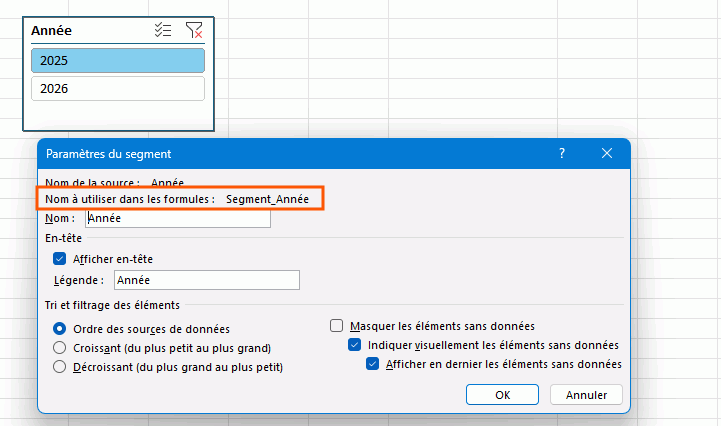Select Ordre des sources de données option
The width and height of the screenshot is (721, 426).
60,328
